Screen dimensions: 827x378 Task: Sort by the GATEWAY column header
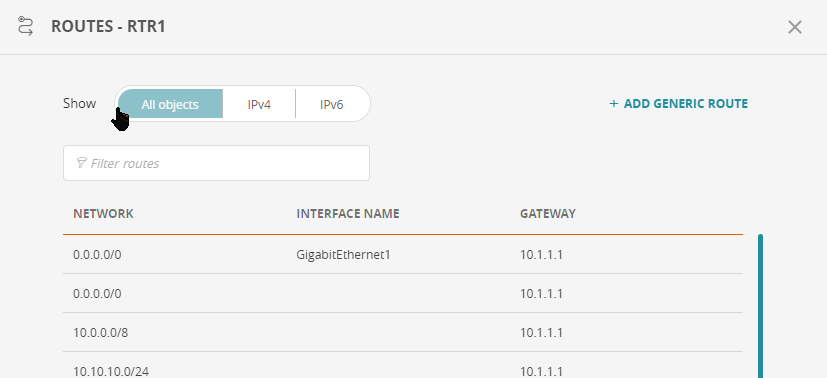click(547, 214)
